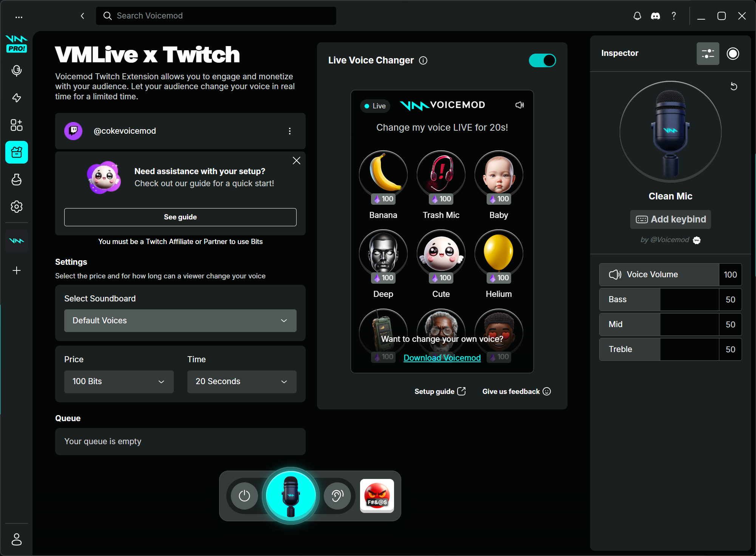Open the Download Voicemod link
The width and height of the screenshot is (756, 556).
[x=442, y=358]
